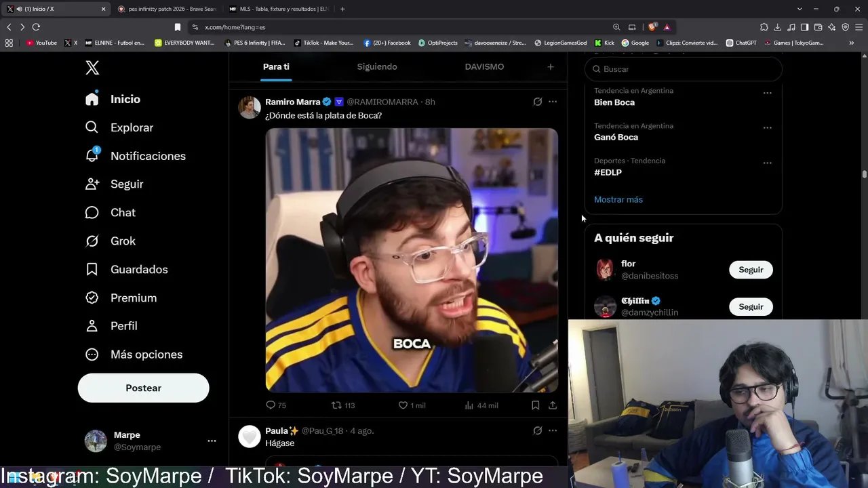
Task: Open Explorar search page
Action: [119, 127]
